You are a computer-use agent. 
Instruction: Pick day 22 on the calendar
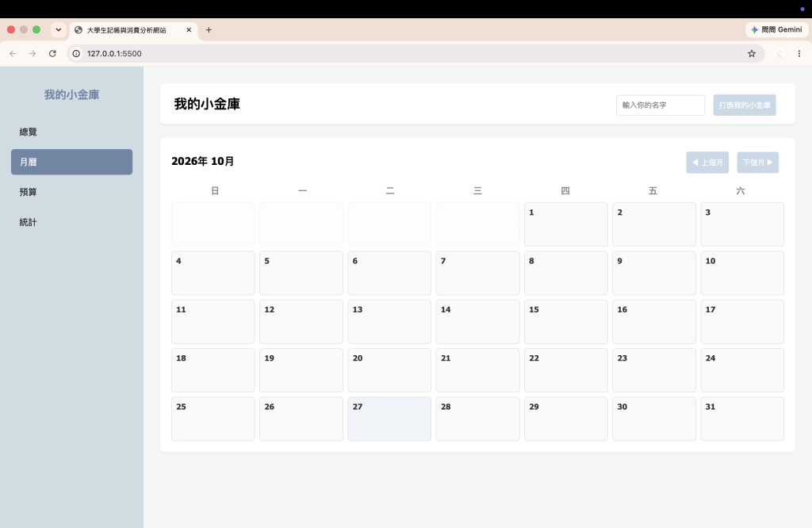pos(566,370)
